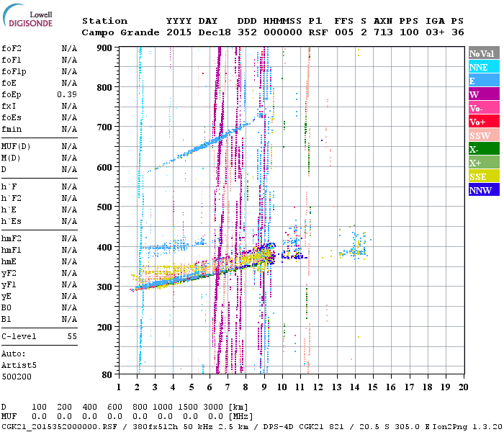Click the foF2 parameter label
Image resolution: width=504 pixels, height=432 pixels.
pos(12,48)
